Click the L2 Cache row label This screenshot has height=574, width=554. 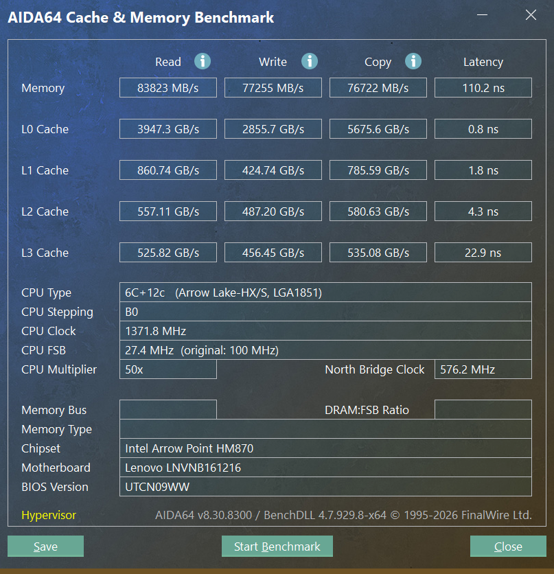45,211
